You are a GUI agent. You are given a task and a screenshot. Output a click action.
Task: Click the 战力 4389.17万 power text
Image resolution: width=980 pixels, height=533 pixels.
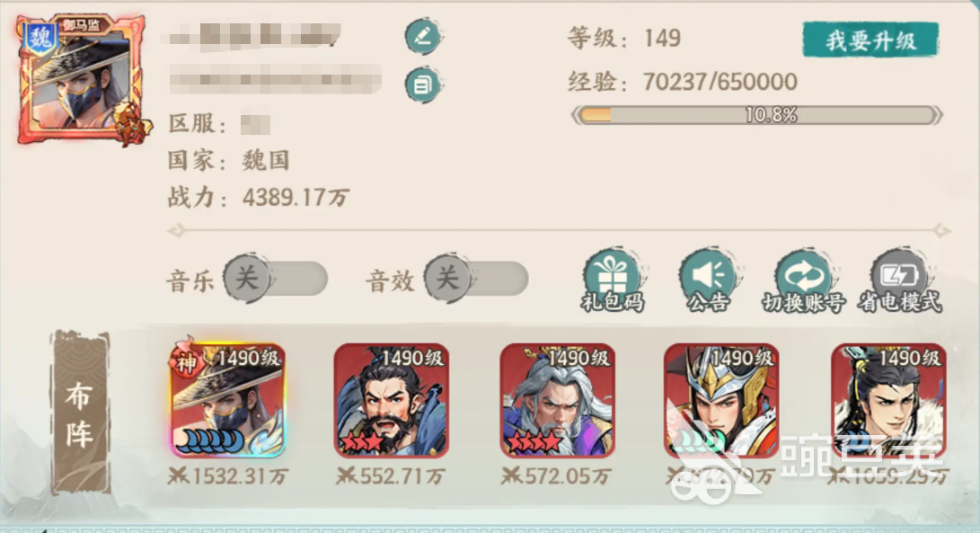258,198
